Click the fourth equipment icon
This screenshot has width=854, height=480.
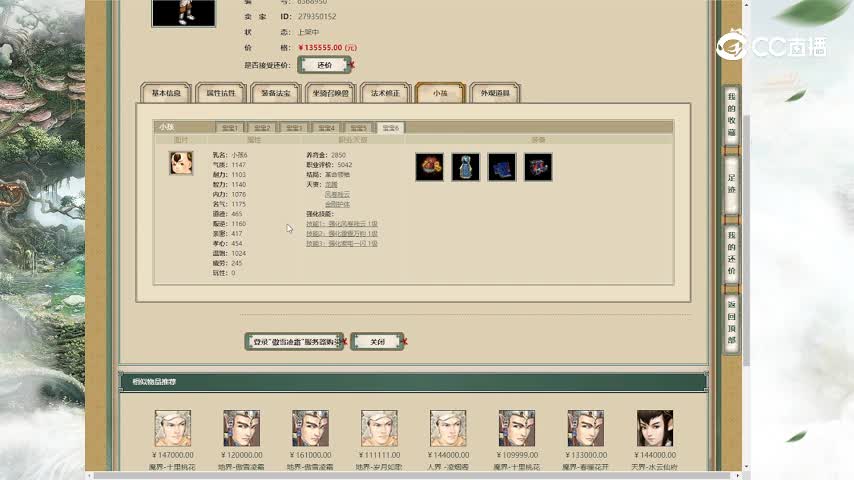(538, 167)
